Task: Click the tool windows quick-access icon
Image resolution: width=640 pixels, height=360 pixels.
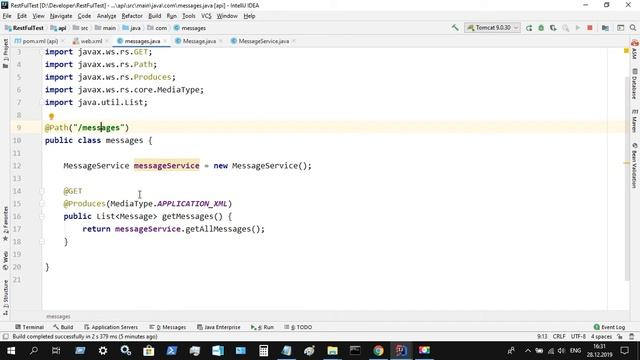Action: coord(5,336)
